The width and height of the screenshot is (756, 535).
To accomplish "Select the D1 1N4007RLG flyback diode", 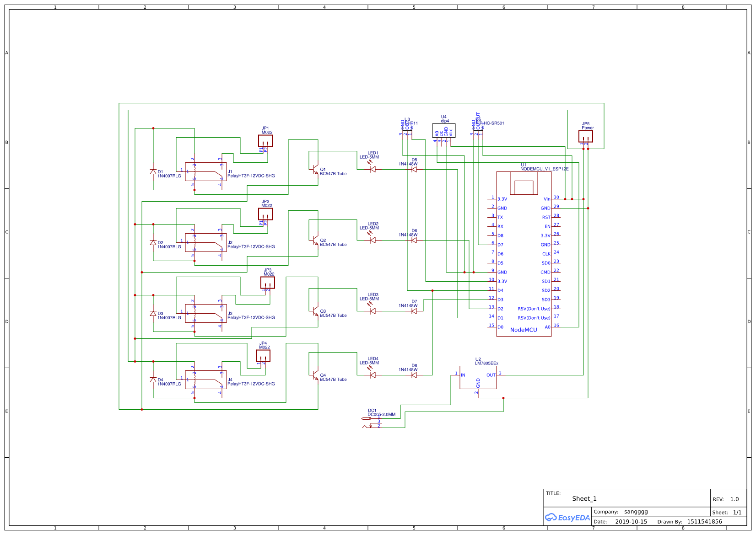I will [153, 172].
